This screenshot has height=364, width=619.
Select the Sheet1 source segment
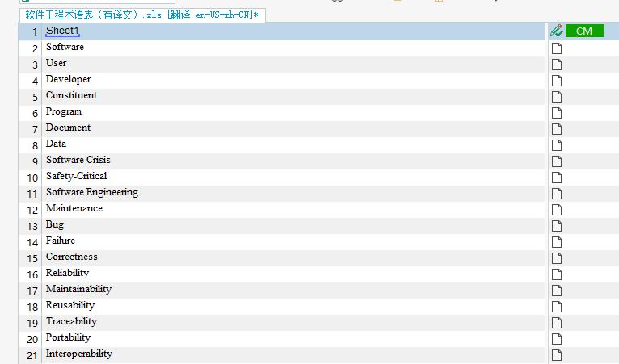(62, 31)
